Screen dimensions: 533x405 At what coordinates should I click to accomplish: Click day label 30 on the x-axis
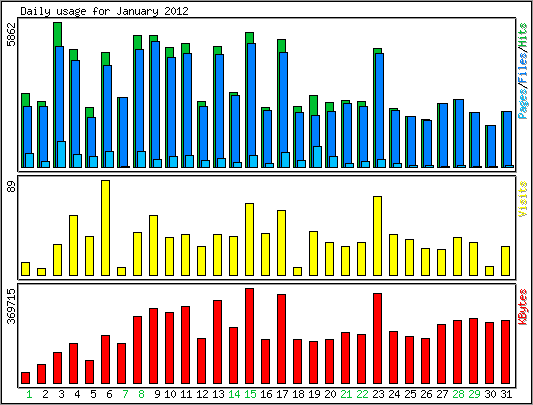coord(490,394)
